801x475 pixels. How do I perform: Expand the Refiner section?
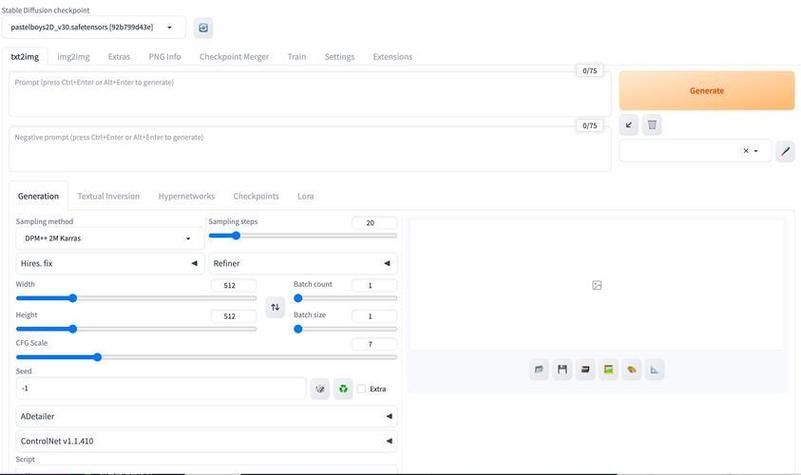coord(301,264)
